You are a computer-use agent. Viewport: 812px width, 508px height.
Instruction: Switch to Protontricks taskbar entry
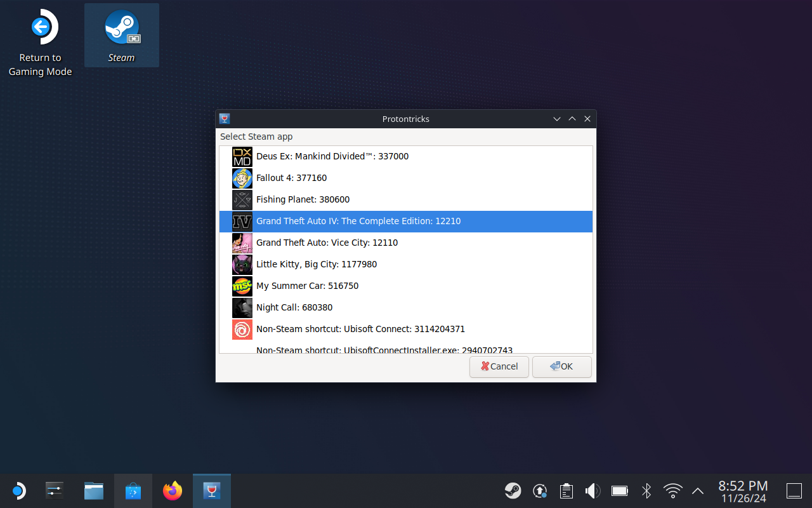212,491
